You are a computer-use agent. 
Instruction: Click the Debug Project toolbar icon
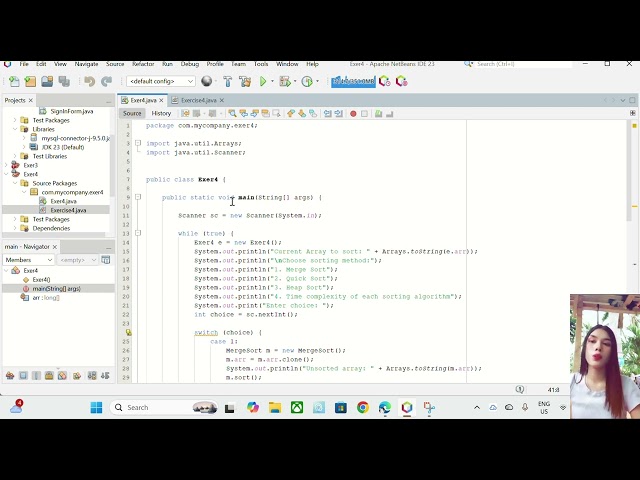tap(284, 81)
